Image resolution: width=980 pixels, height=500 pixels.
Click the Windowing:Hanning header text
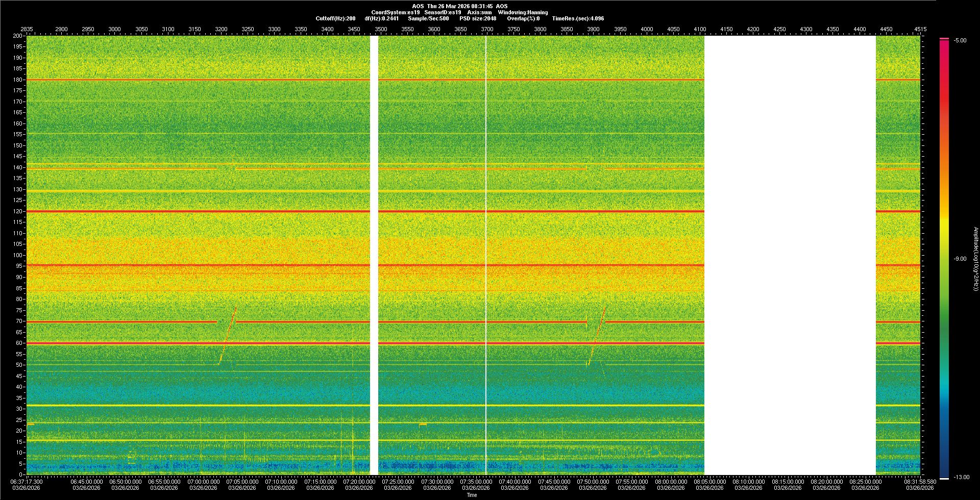tap(523, 12)
